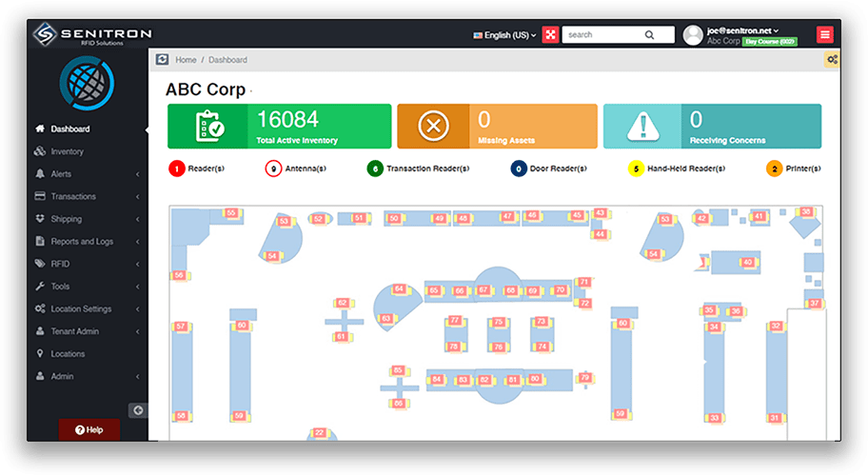
Task: Click the search magnifier icon
Action: point(649,35)
